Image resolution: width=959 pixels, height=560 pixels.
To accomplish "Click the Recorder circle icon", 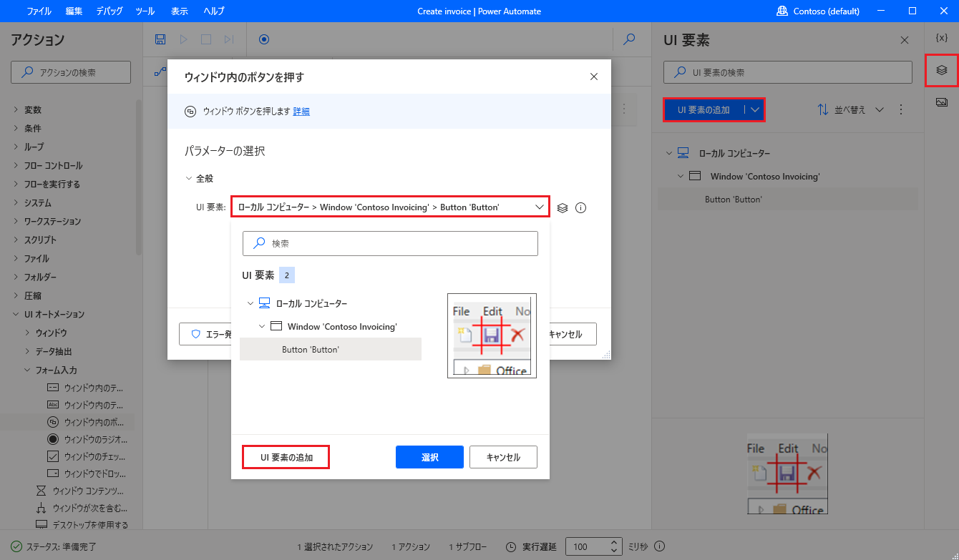I will point(264,39).
